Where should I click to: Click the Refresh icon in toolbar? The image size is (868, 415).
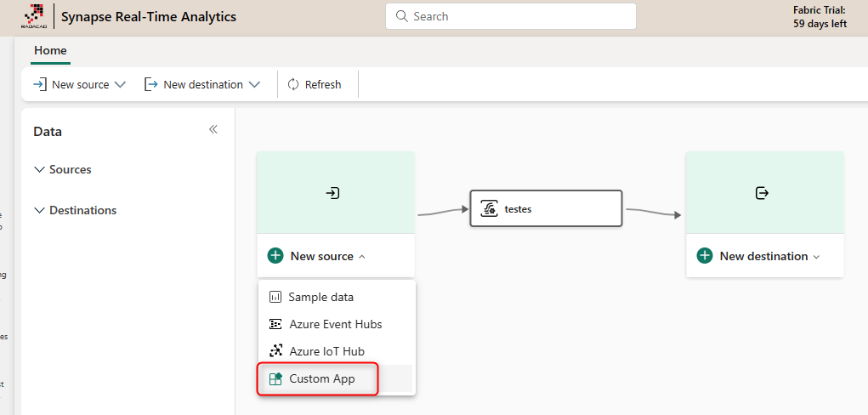click(x=293, y=84)
